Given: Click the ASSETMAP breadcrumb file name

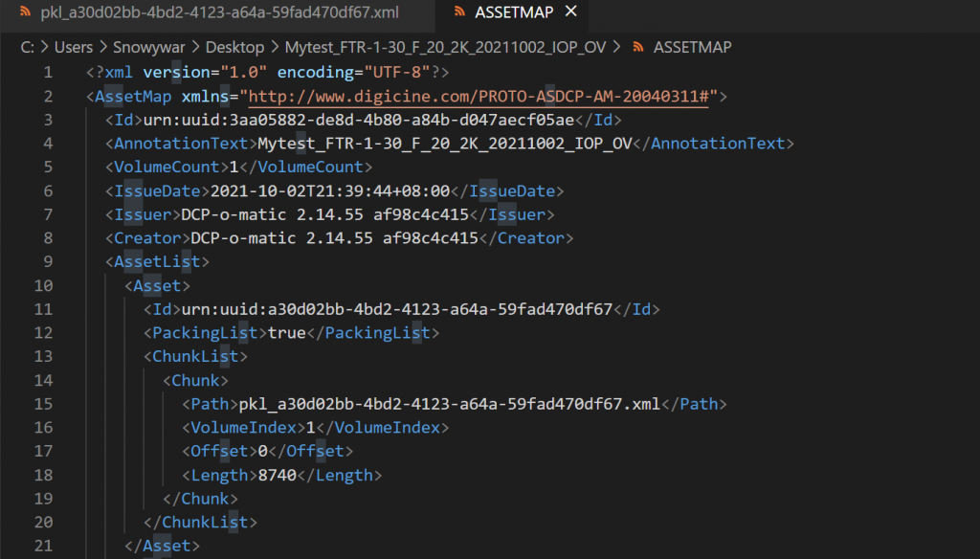Looking at the screenshot, I should coord(693,47).
